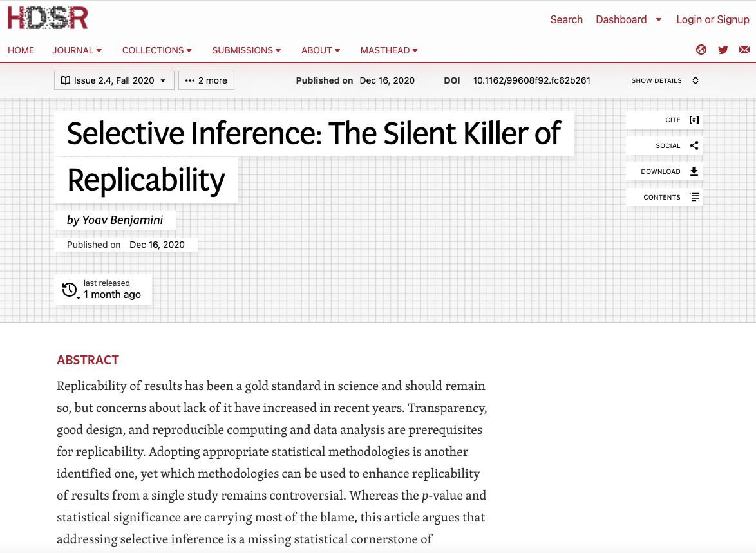Viewport: 756px width, 553px height.
Task: Expand the SUBMISSIONS menu
Action: 247,50
